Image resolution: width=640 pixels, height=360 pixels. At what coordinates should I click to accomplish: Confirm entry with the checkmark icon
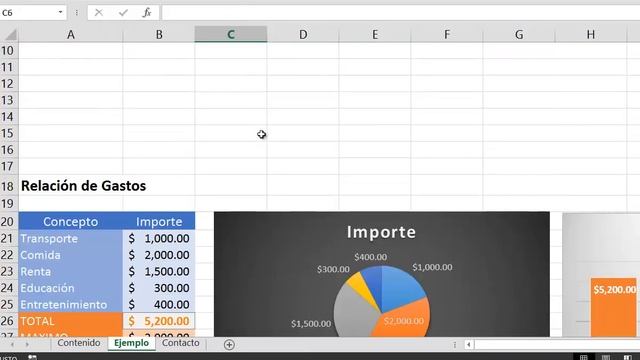pyautogui.click(x=123, y=13)
